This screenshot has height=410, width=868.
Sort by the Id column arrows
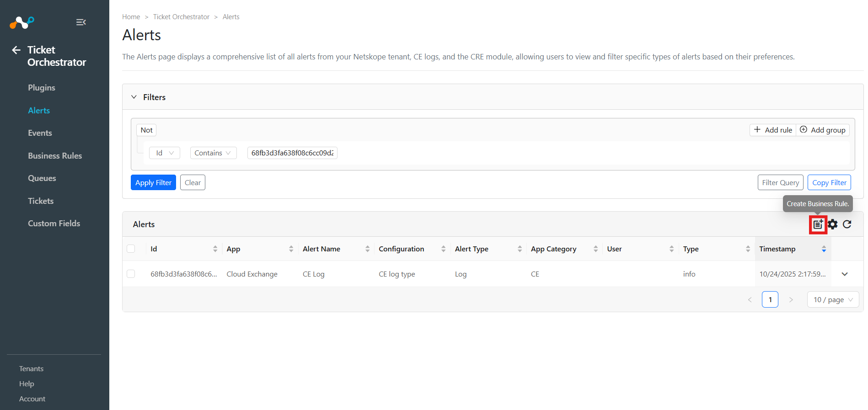click(x=215, y=249)
